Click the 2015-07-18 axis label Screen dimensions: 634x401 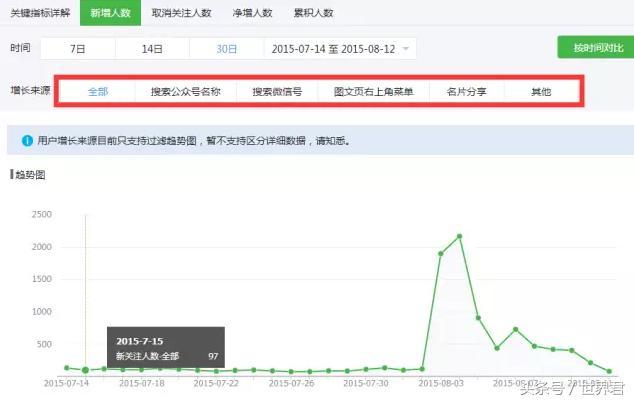click(x=142, y=383)
